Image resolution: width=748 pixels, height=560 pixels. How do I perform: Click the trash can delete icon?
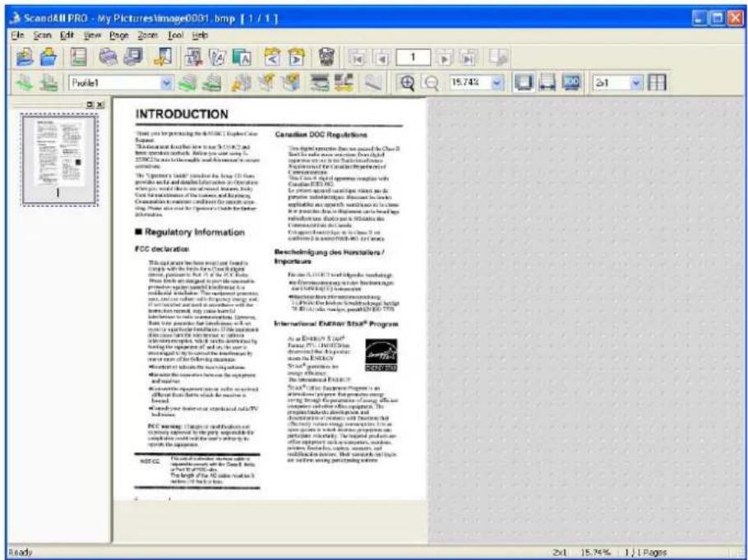coord(326,58)
